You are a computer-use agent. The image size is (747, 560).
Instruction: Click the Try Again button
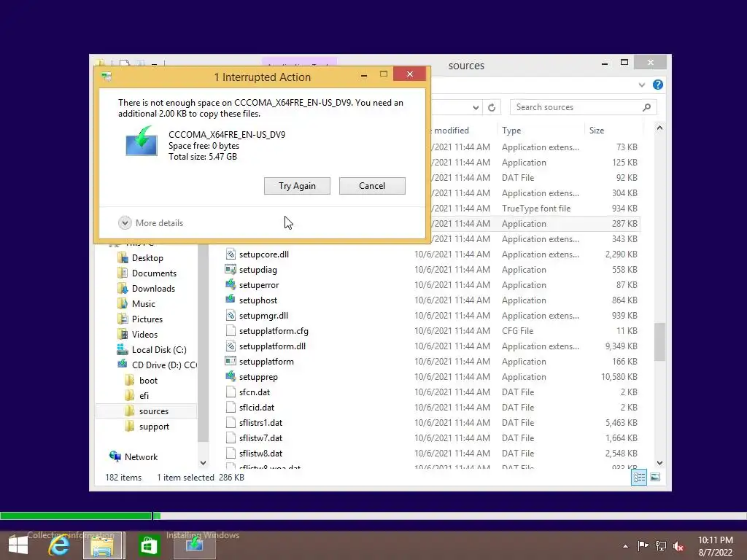pos(297,186)
